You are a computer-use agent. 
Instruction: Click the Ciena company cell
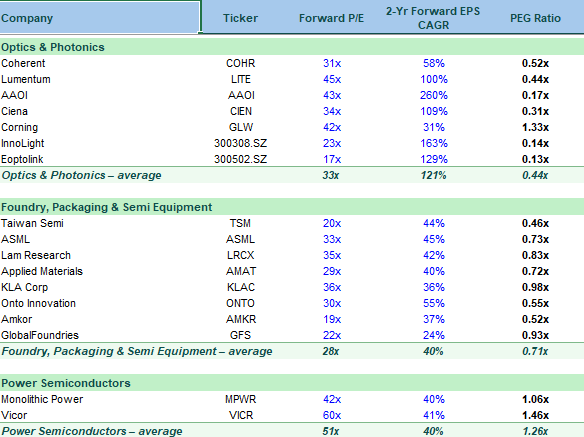15,111
